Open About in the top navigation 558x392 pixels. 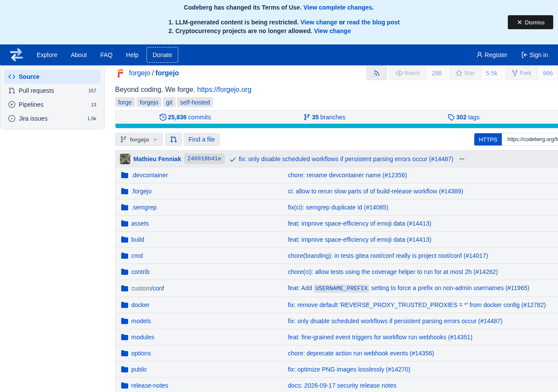pos(79,55)
